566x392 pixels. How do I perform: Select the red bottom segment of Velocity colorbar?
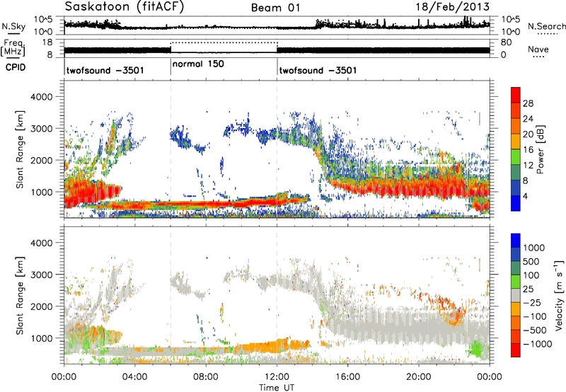tap(516, 350)
